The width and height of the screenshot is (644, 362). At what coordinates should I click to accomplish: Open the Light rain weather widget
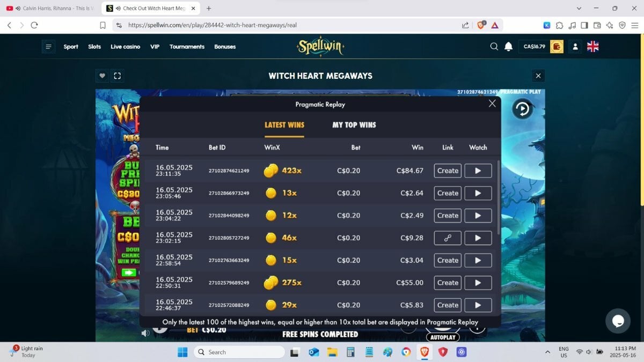(x=27, y=352)
